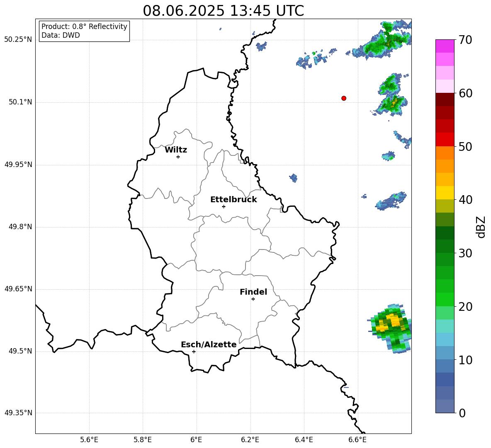This screenshot has height=448, width=491.
Task: Click the 6.4°E longitude tick label
Action: (x=304, y=440)
